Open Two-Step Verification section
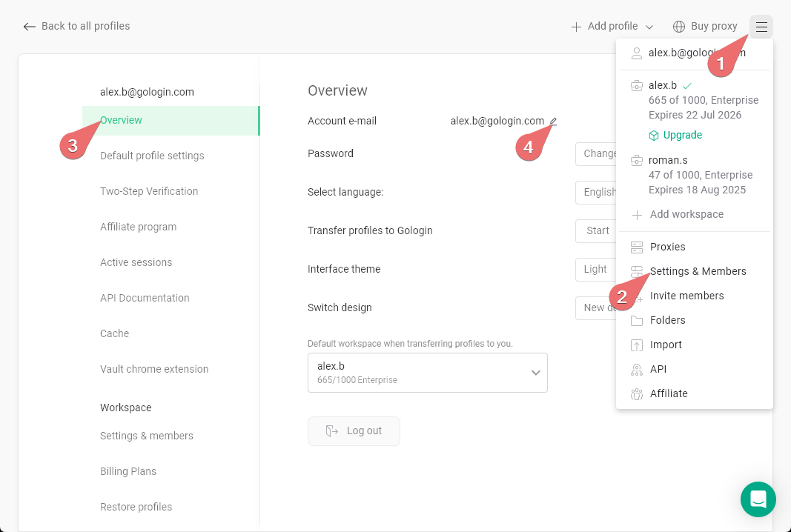The height and width of the screenshot is (532, 791). pyautogui.click(x=149, y=192)
